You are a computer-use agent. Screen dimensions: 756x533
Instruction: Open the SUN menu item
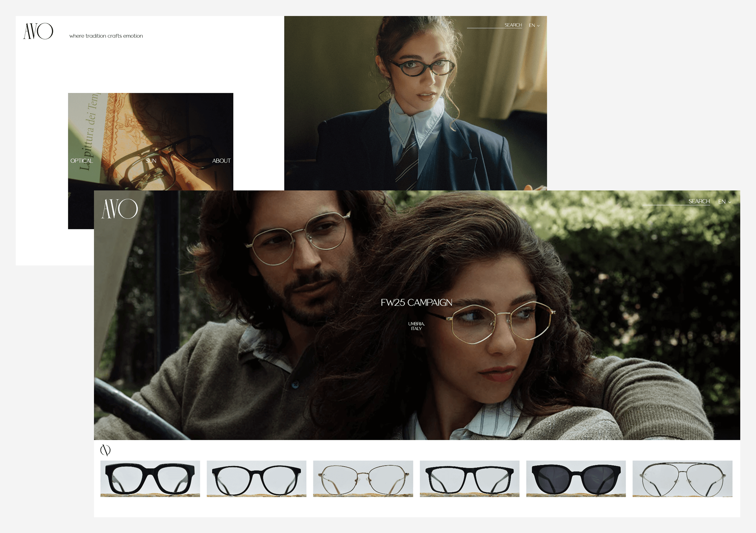pyautogui.click(x=151, y=161)
